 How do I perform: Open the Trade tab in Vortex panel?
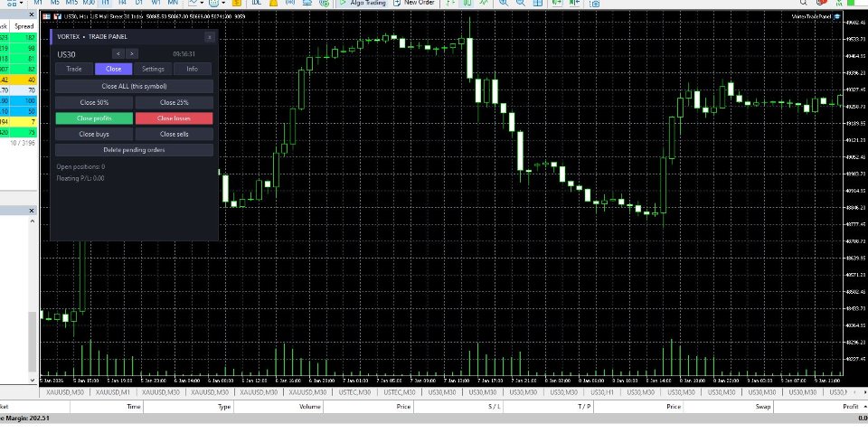[x=73, y=70]
